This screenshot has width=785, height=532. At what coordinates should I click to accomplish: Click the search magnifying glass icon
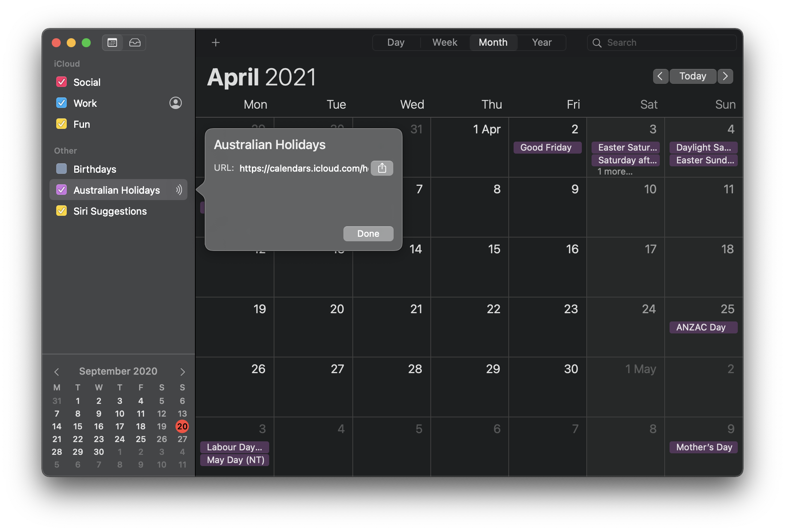click(598, 42)
